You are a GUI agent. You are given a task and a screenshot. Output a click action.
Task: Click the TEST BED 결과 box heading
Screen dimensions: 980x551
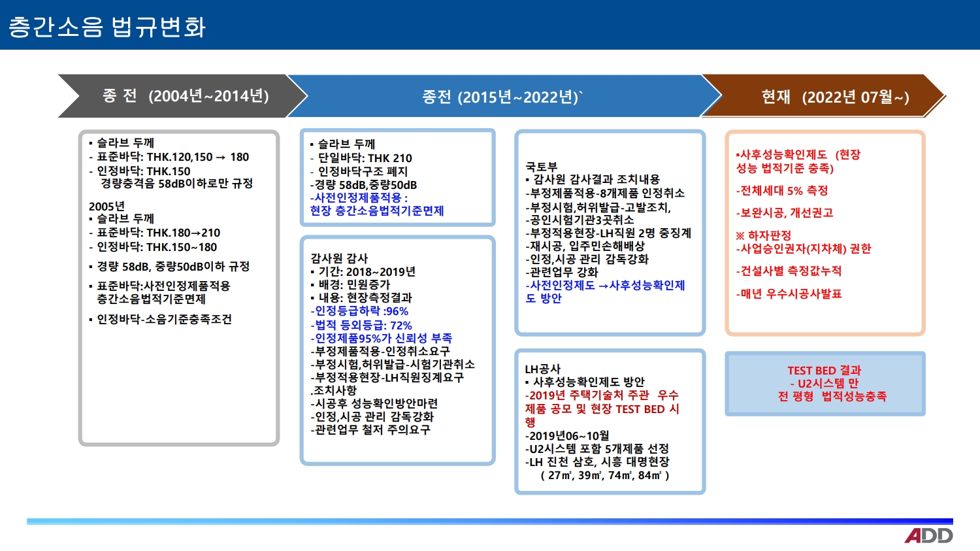click(825, 371)
